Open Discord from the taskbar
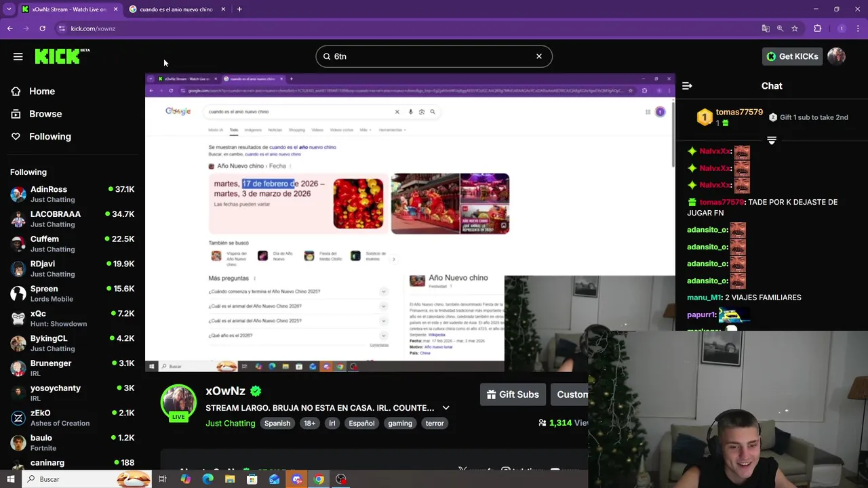868x488 pixels. pos(296,479)
